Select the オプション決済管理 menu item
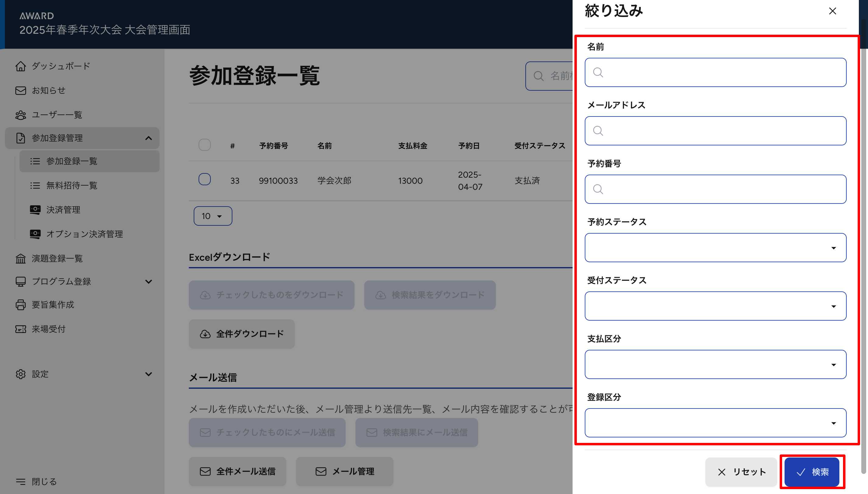868x494 pixels. (x=84, y=234)
